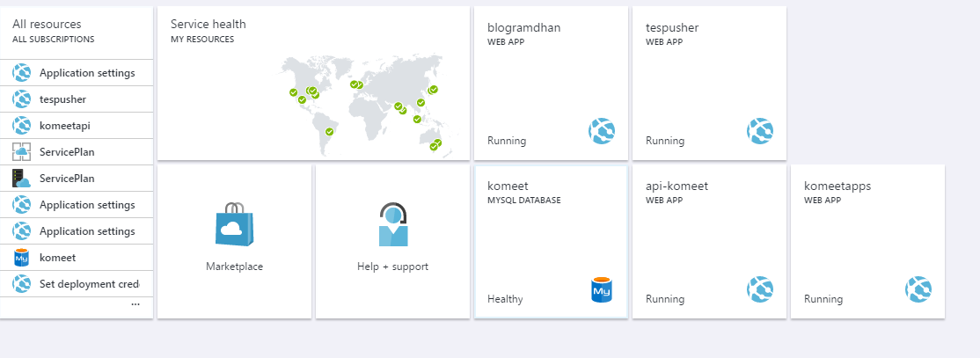Click the grey framed cloud ServicePlan icon
980x358 pixels.
click(22, 152)
